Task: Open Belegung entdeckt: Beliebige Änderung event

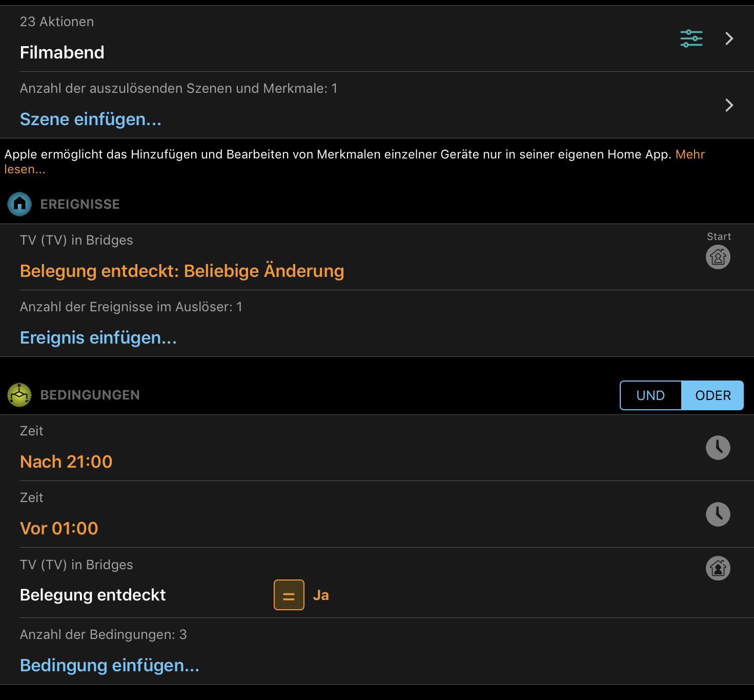Action: (x=182, y=271)
